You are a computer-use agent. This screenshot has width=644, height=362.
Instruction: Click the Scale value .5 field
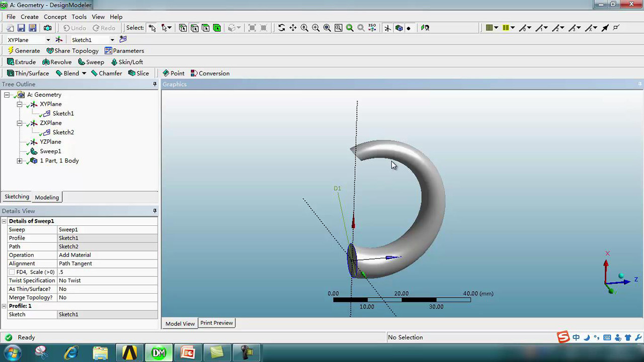click(x=108, y=272)
